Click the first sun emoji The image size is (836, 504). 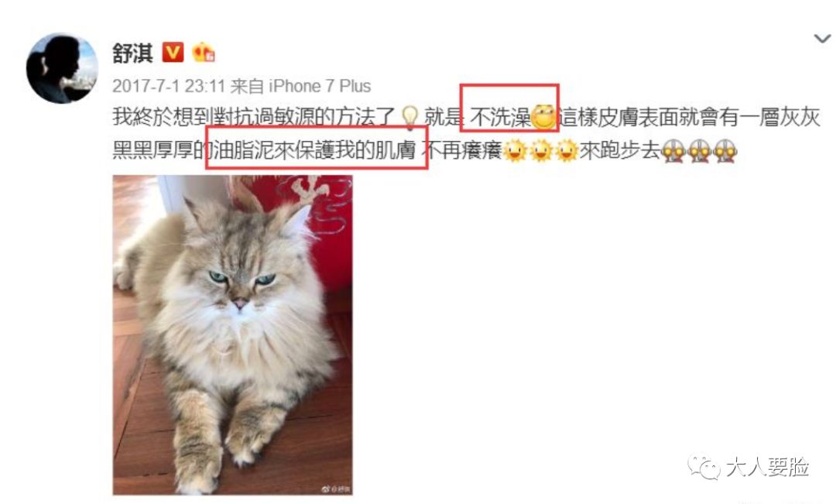pos(515,150)
